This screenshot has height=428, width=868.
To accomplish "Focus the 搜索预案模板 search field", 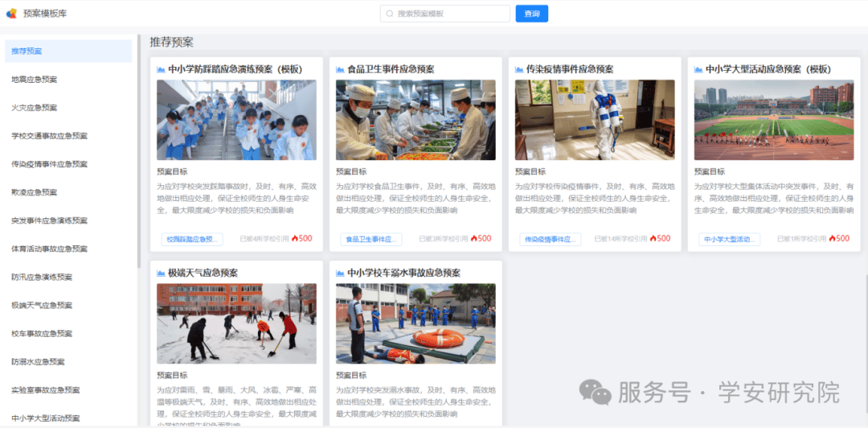I will click(450, 14).
